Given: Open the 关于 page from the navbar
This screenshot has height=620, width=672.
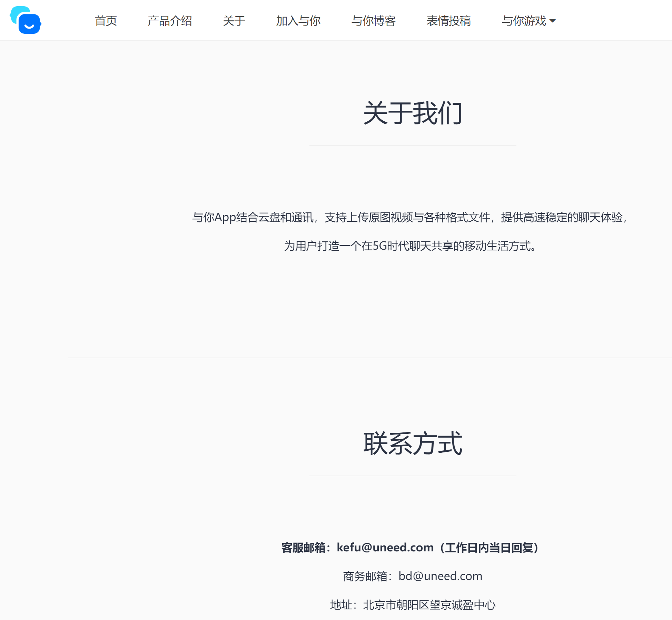Looking at the screenshot, I should [x=234, y=21].
